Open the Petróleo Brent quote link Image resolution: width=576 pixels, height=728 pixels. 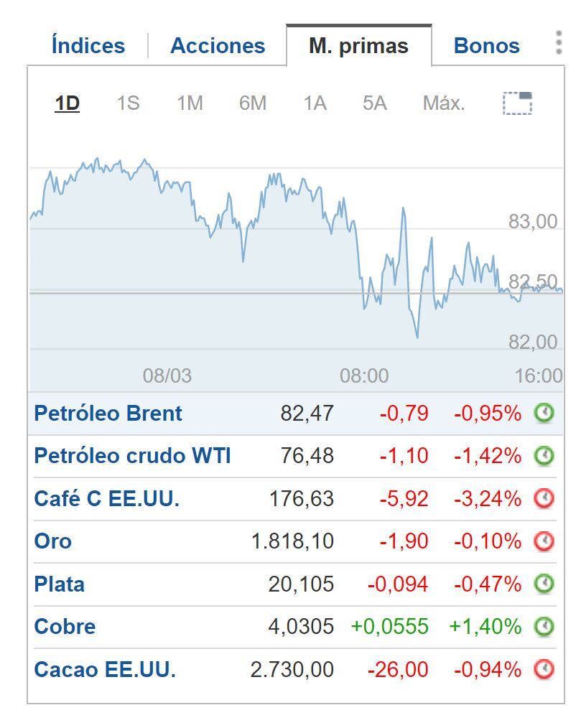(x=108, y=413)
